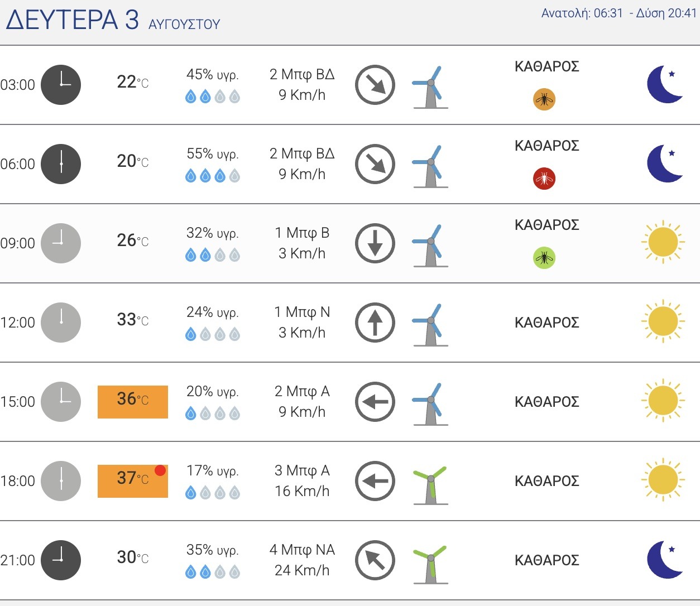Click the red dot on 37°C
The height and width of the screenshot is (606, 700).
point(160,470)
